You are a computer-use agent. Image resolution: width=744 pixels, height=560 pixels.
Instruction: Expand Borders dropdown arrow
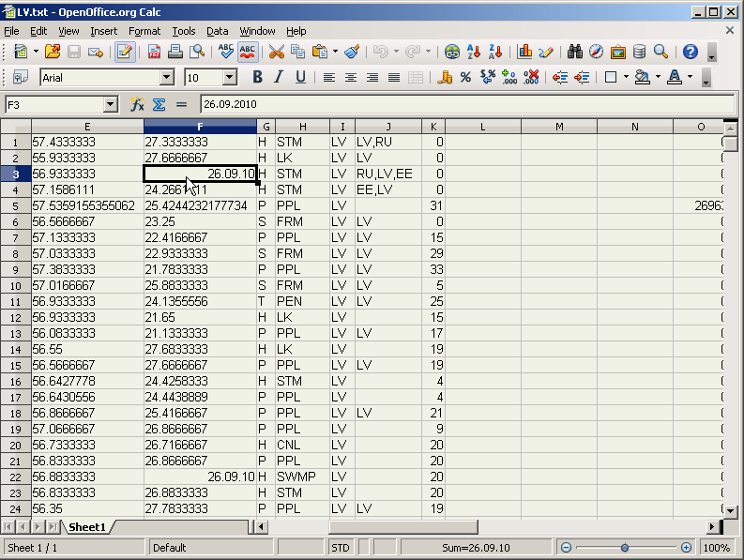click(x=626, y=77)
